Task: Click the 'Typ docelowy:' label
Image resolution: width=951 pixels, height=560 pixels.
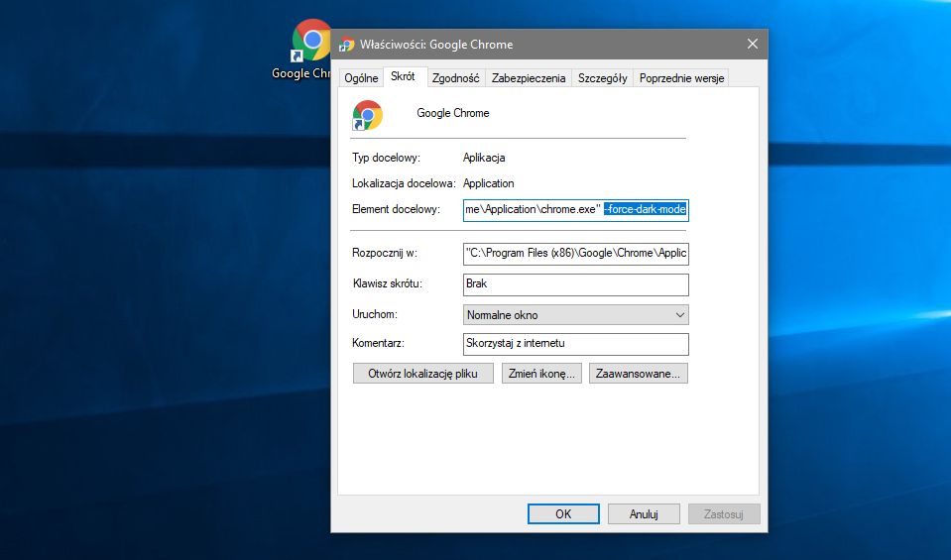Action: tap(386, 158)
